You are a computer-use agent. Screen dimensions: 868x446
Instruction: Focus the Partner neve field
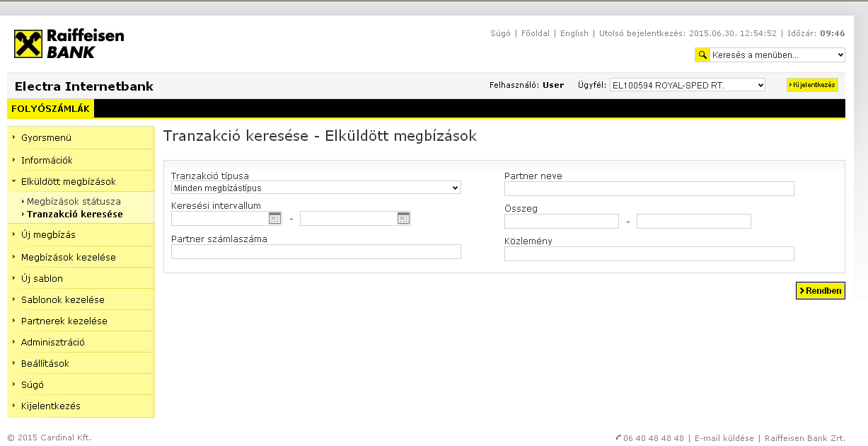(x=649, y=188)
